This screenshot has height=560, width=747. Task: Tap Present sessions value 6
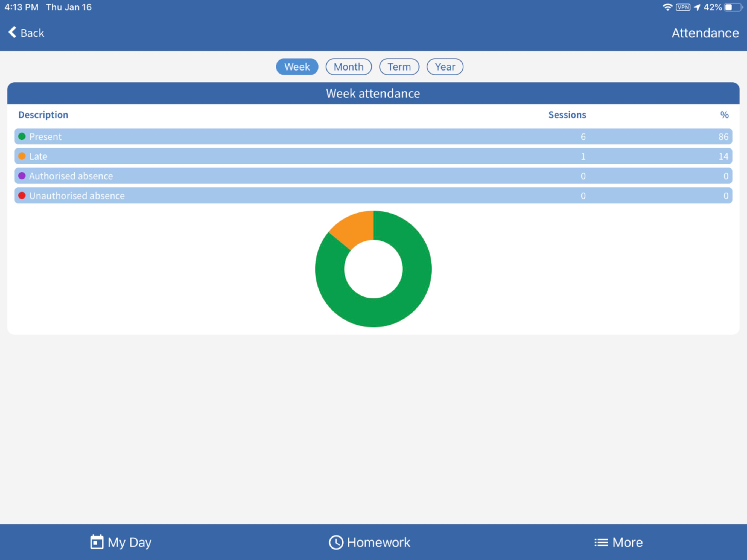tap(583, 137)
